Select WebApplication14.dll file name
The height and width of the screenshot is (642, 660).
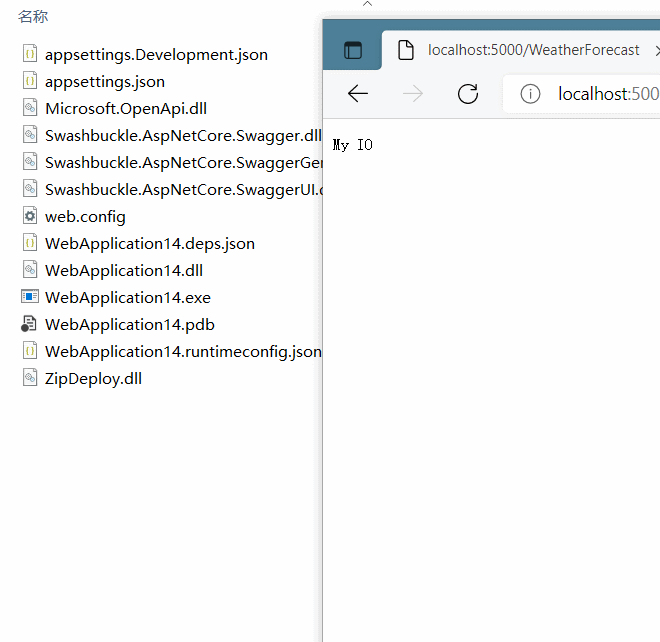[x=124, y=271]
